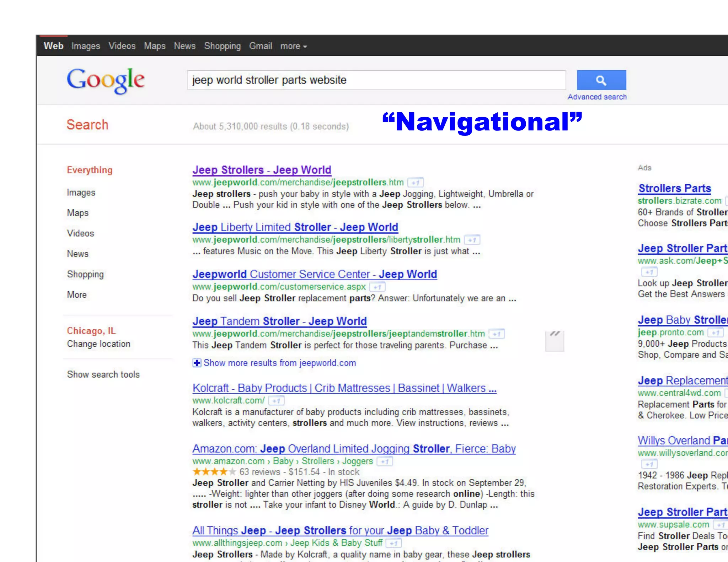The image size is (728, 562).
Task: Click 'Jeep Baby Stroller' pronto ad title
Action: [x=683, y=320]
